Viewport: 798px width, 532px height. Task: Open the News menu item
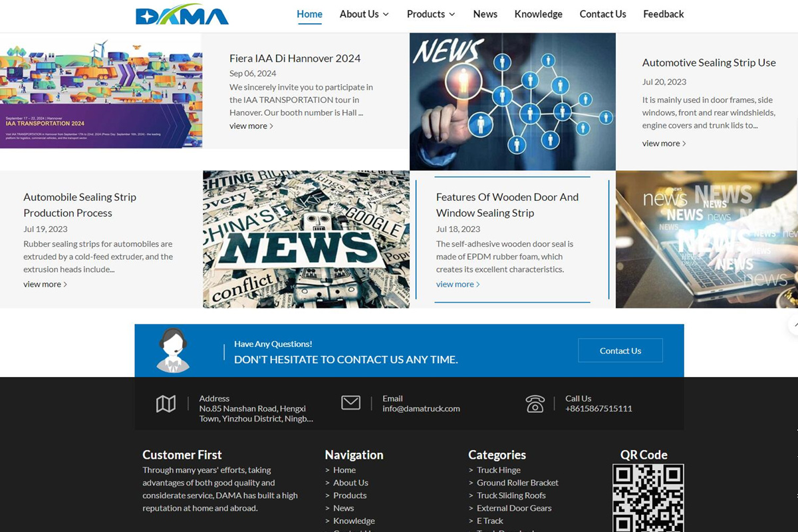[x=485, y=14]
